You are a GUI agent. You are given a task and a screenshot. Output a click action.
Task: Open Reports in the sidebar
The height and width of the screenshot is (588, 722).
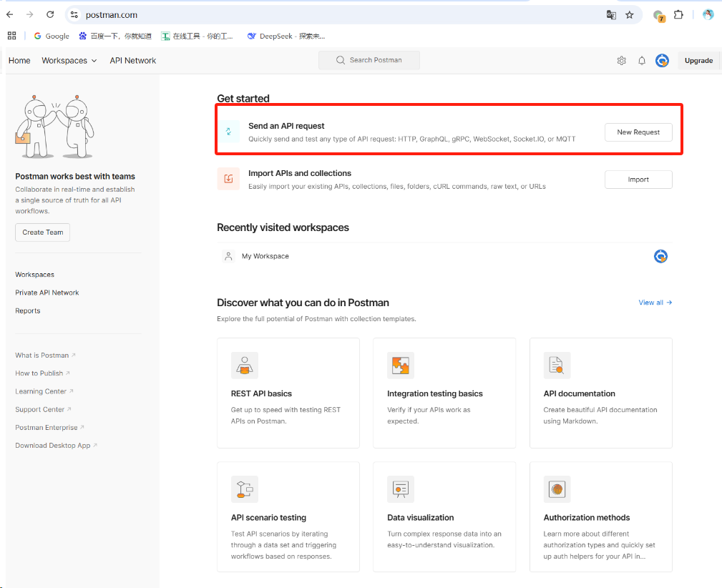click(x=28, y=310)
